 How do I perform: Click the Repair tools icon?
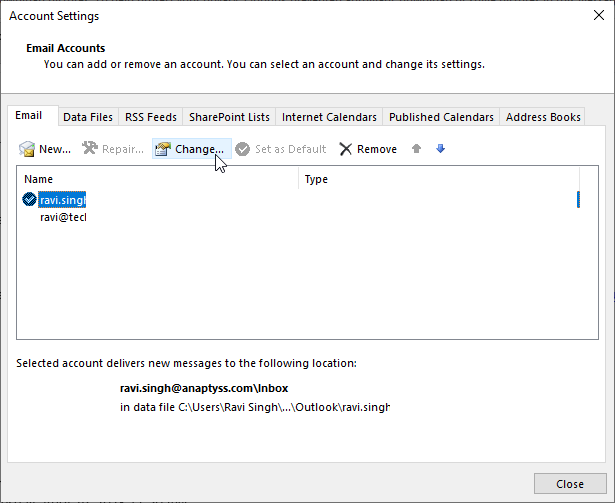click(90, 148)
